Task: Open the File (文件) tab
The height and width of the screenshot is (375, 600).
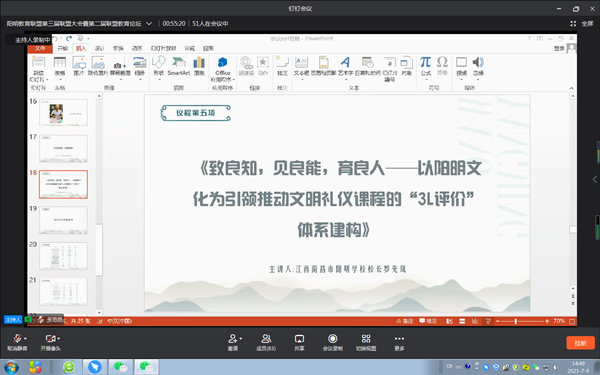Action: click(x=40, y=48)
